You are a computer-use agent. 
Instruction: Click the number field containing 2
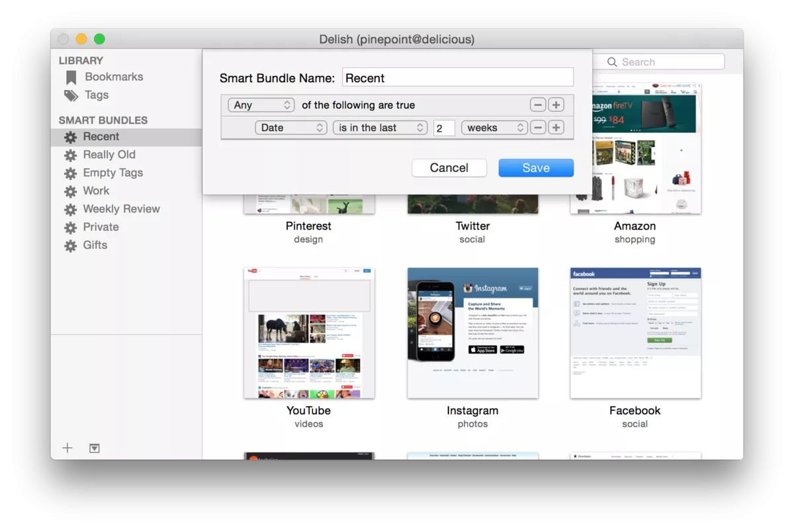444,128
